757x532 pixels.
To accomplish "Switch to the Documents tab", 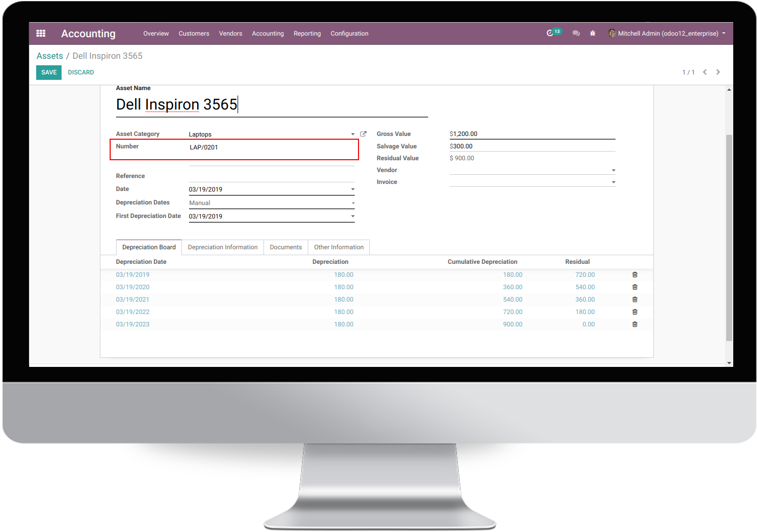I will coord(286,247).
